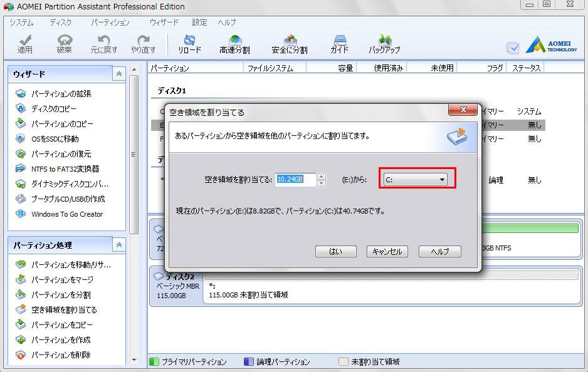Increase free space value with up arrow

coord(321,176)
